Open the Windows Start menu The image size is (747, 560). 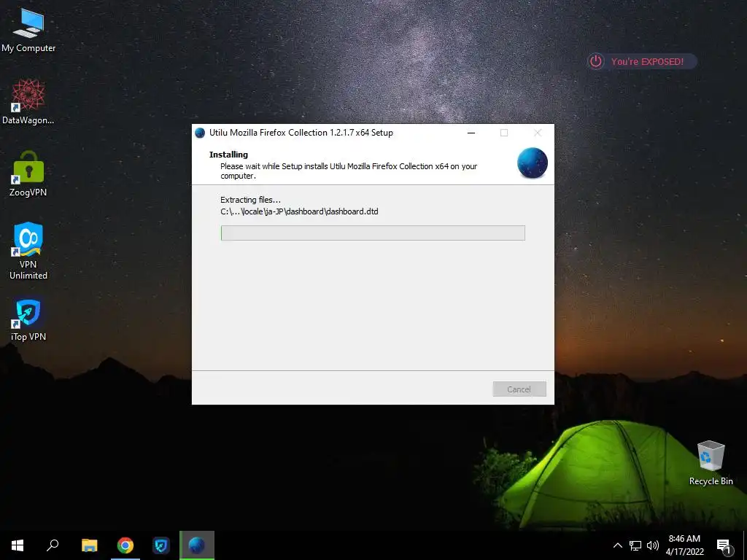(18, 545)
